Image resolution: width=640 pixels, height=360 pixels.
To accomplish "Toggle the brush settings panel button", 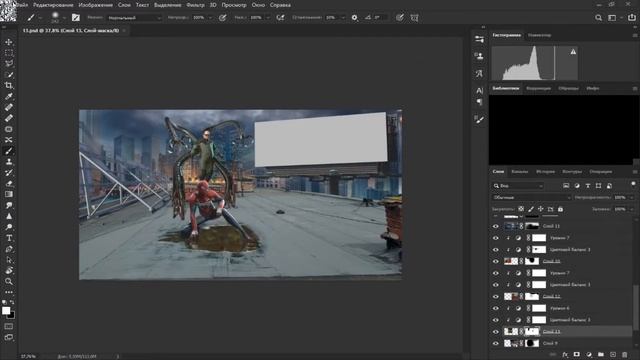I will [76, 18].
